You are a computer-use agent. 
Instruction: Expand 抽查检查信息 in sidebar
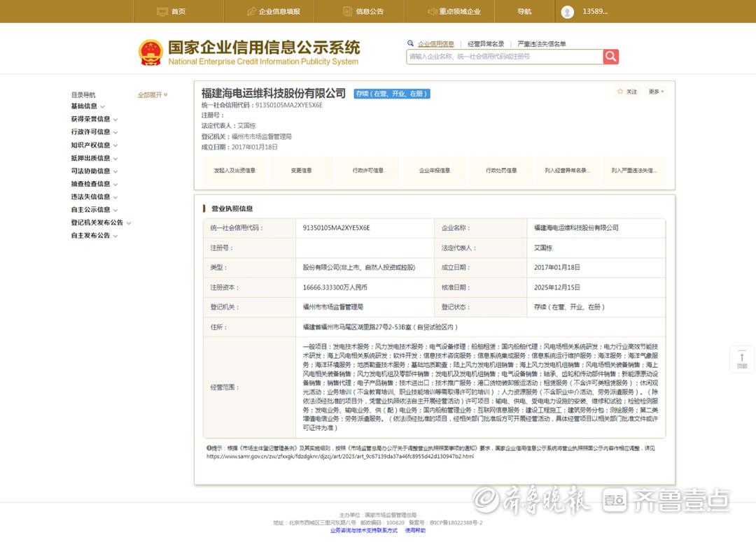pyautogui.click(x=94, y=184)
